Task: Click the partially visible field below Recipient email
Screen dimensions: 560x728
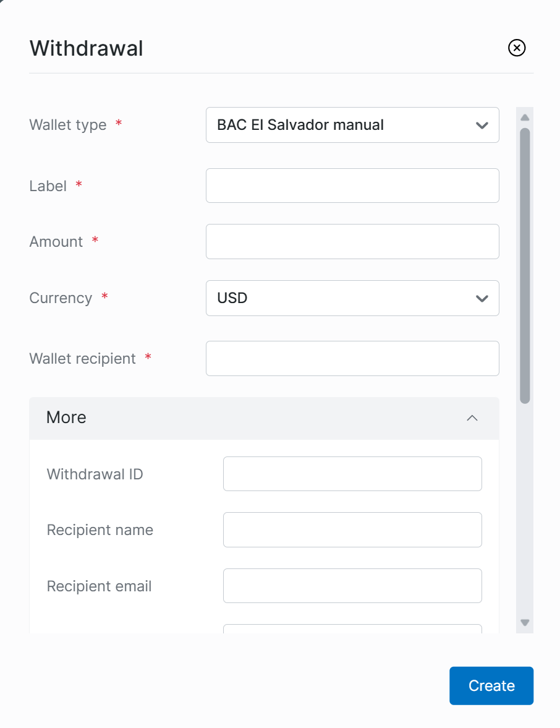Action: click(352, 629)
